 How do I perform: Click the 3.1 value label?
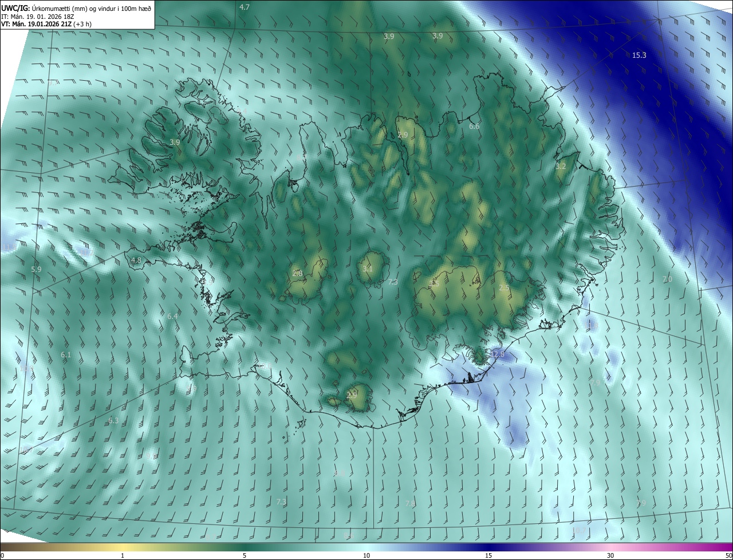click(368, 269)
